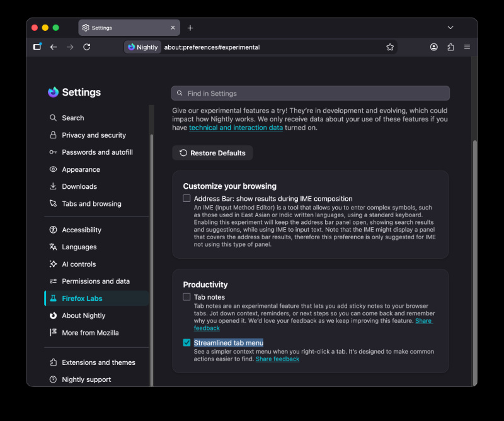Open About Nightly page

96,316
